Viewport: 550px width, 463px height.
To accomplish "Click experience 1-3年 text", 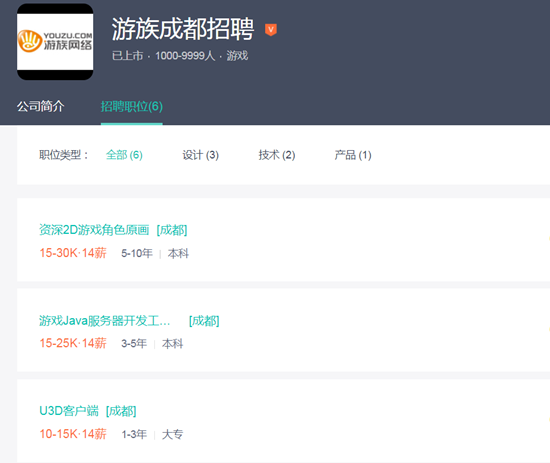I will (134, 434).
